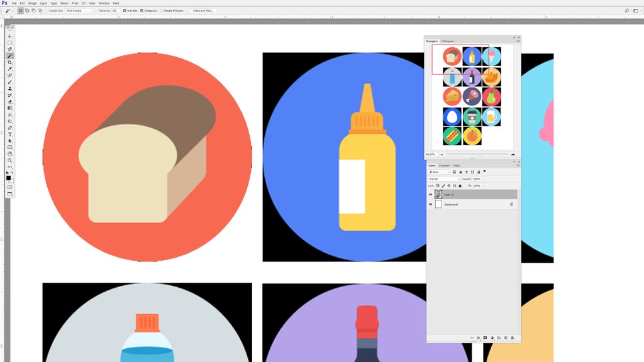Image resolution: width=644 pixels, height=362 pixels.
Task: Collapse the Layers panel group
Action: [x=514, y=162]
